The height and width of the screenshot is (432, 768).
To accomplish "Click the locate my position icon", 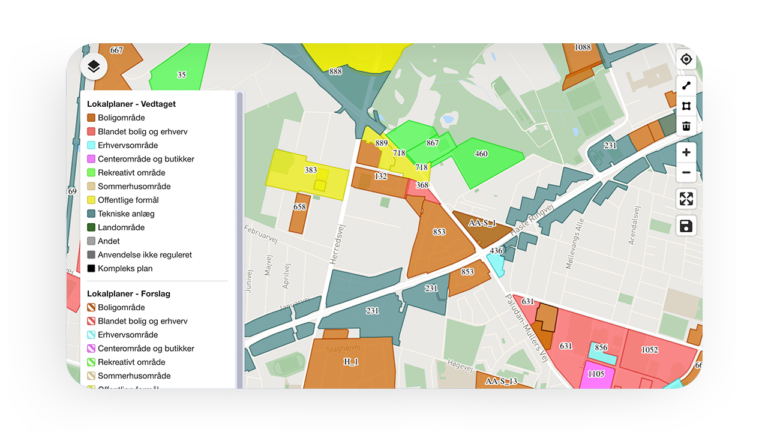I will tap(686, 59).
